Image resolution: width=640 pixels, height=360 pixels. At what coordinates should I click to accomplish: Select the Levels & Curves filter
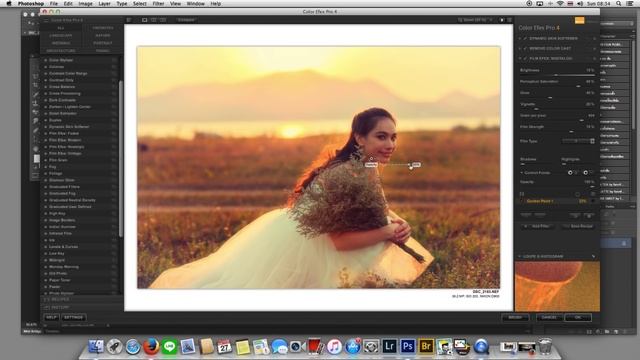coord(64,247)
